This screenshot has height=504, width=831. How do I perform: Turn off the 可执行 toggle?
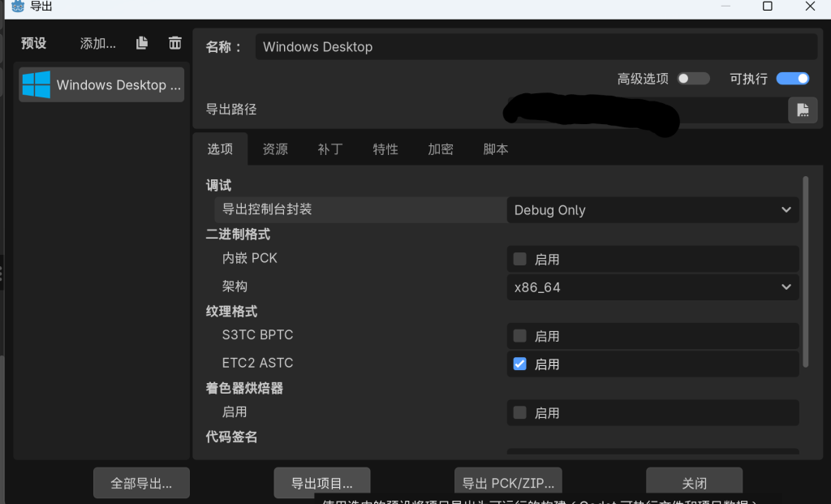pos(793,79)
